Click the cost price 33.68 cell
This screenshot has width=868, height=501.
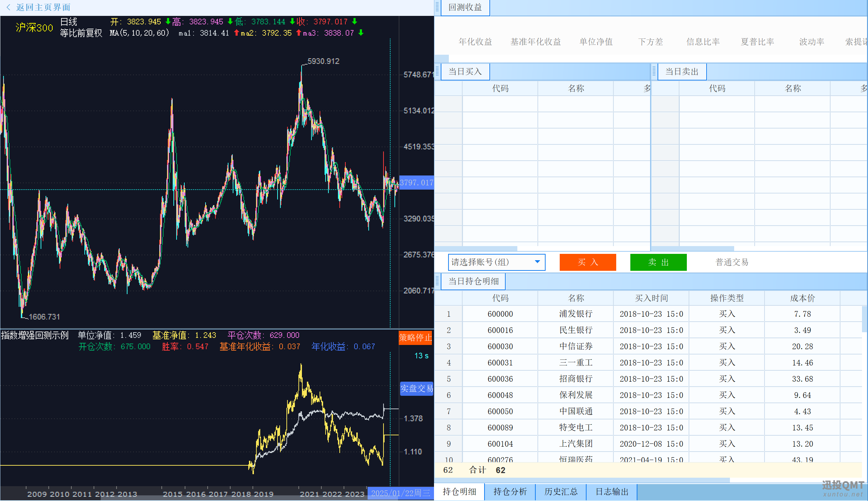[x=803, y=379]
